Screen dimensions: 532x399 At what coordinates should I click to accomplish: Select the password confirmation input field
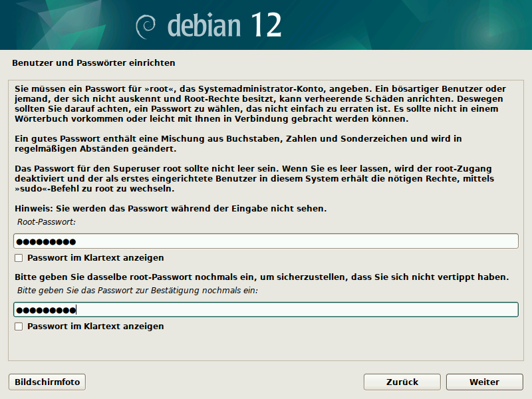click(266, 309)
